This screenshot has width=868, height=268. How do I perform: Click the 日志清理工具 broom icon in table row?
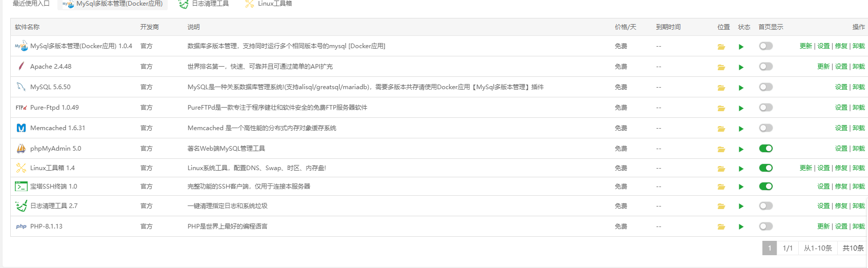pos(21,205)
